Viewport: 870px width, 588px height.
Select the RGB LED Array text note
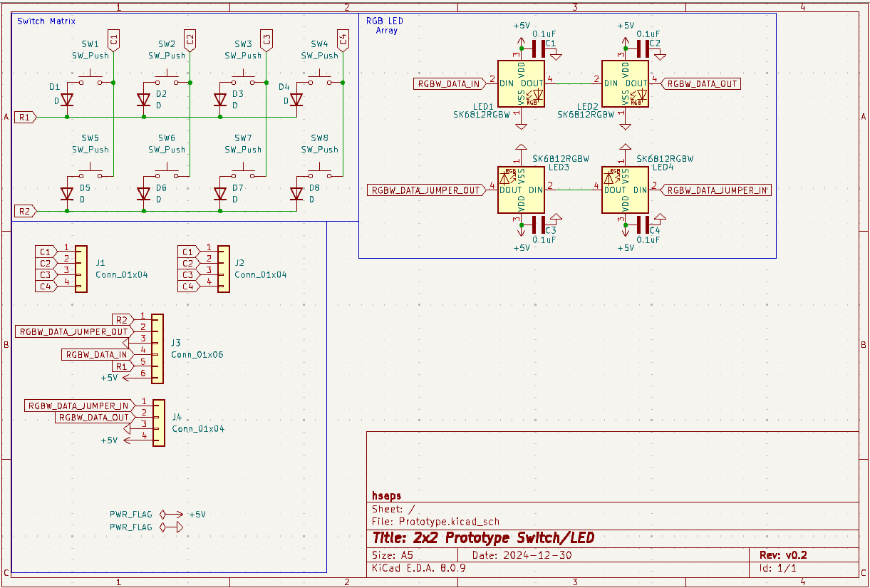tap(385, 26)
